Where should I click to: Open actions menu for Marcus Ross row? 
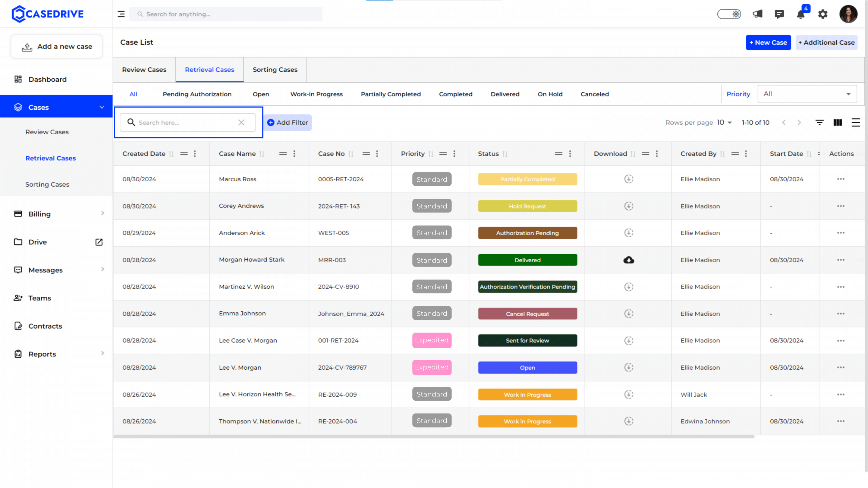(x=840, y=179)
